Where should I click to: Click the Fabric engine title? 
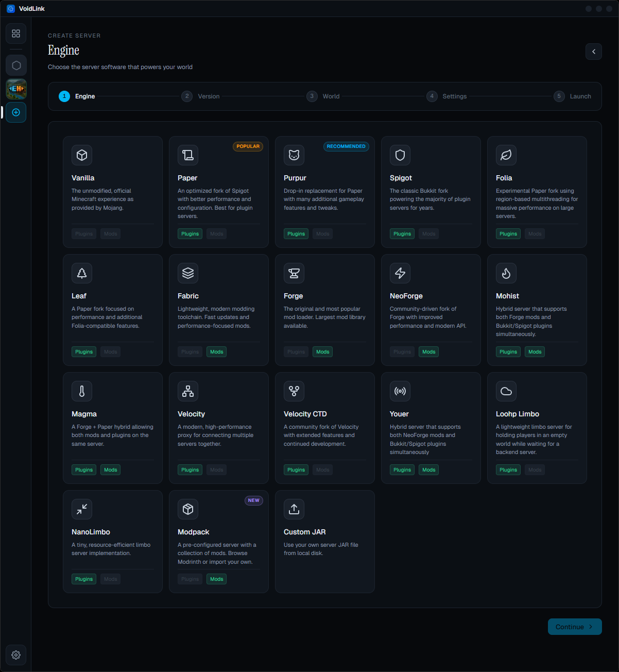click(x=188, y=296)
